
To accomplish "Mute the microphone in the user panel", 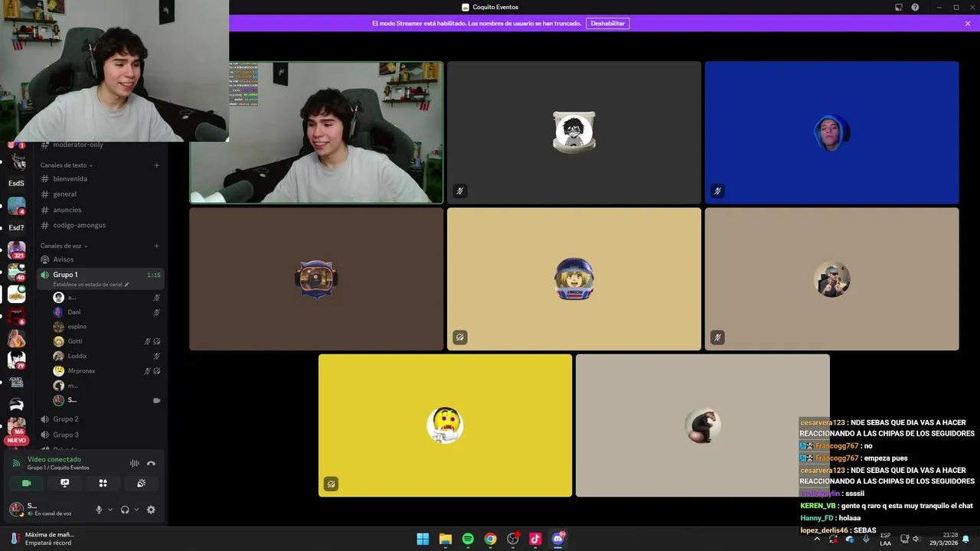I will point(99,510).
